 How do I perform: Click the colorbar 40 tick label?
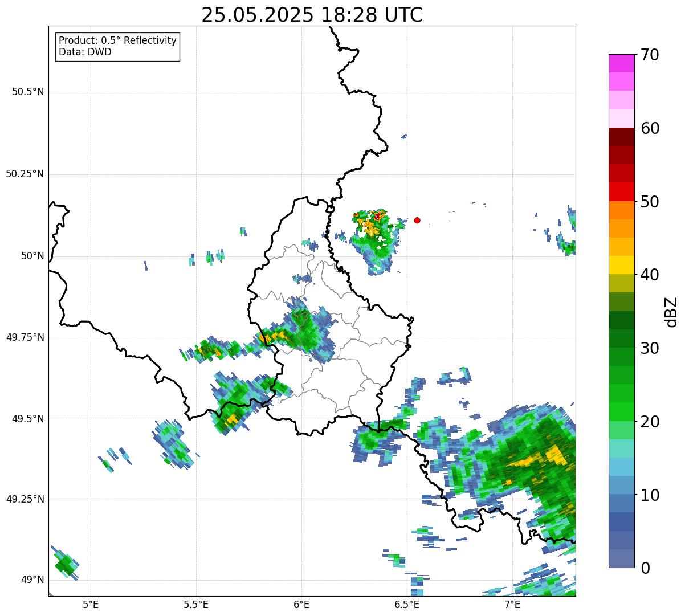(650, 275)
